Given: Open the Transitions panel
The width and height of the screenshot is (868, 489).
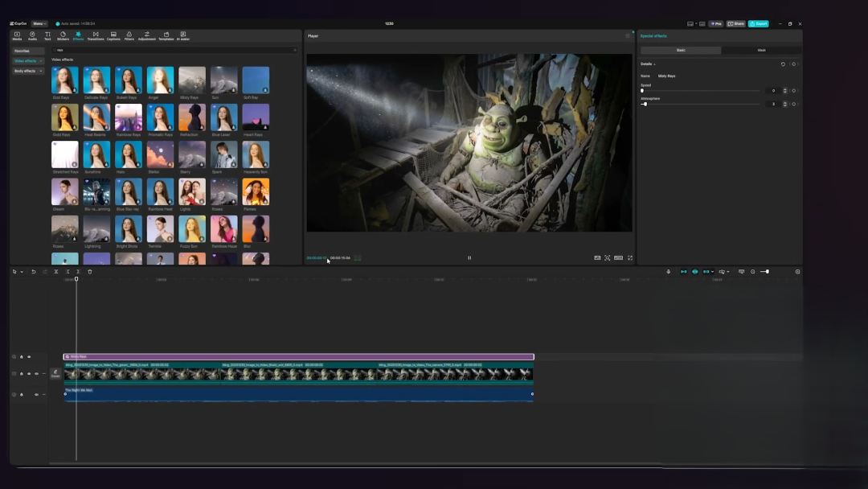Looking at the screenshot, I should 96,35.
